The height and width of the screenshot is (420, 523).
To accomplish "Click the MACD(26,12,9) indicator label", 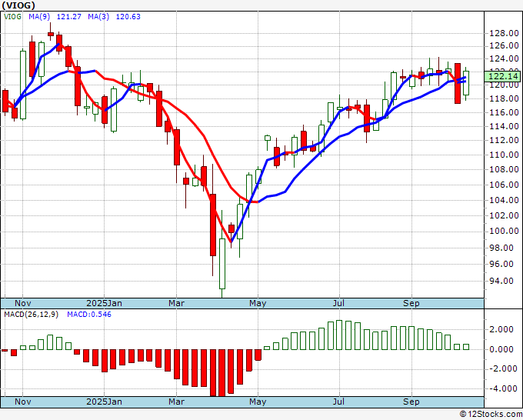I will click(x=31, y=315).
